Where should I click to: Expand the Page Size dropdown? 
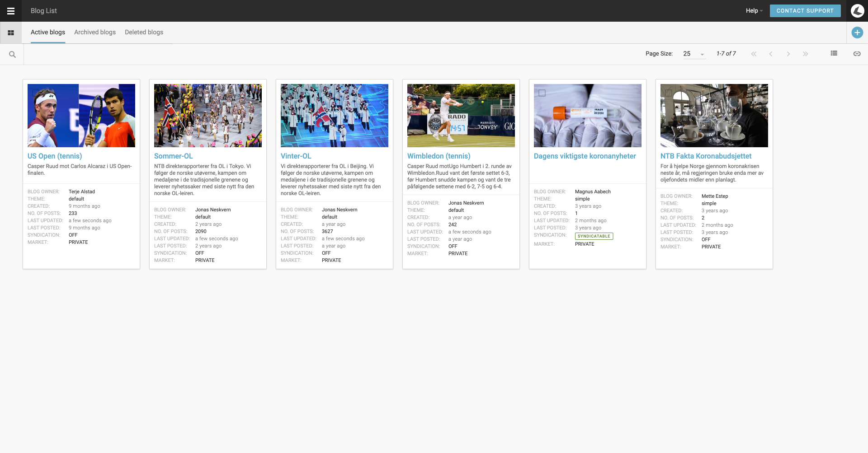[x=694, y=54]
